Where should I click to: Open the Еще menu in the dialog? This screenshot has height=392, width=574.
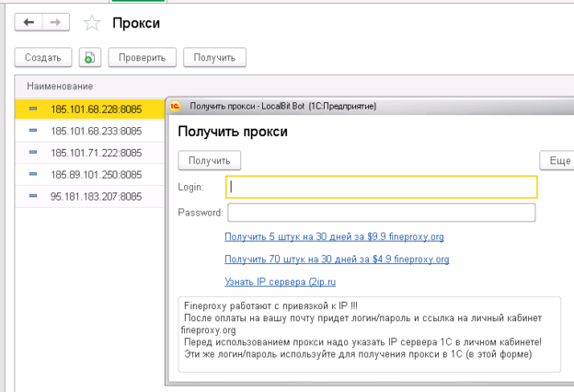557,160
